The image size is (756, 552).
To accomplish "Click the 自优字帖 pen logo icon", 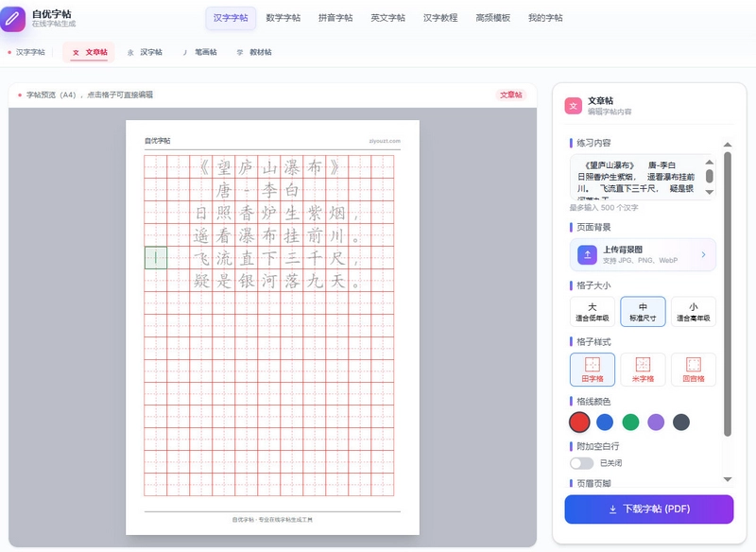I will pyautogui.click(x=13, y=19).
